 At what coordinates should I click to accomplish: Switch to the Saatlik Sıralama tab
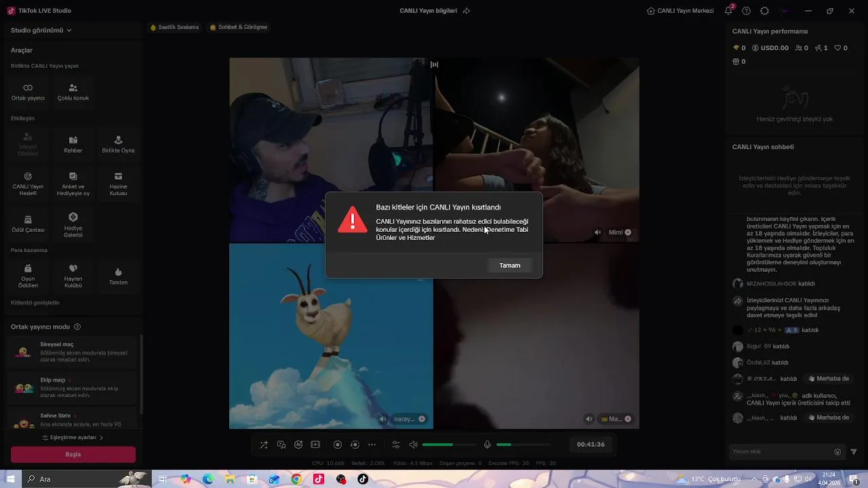(x=175, y=27)
